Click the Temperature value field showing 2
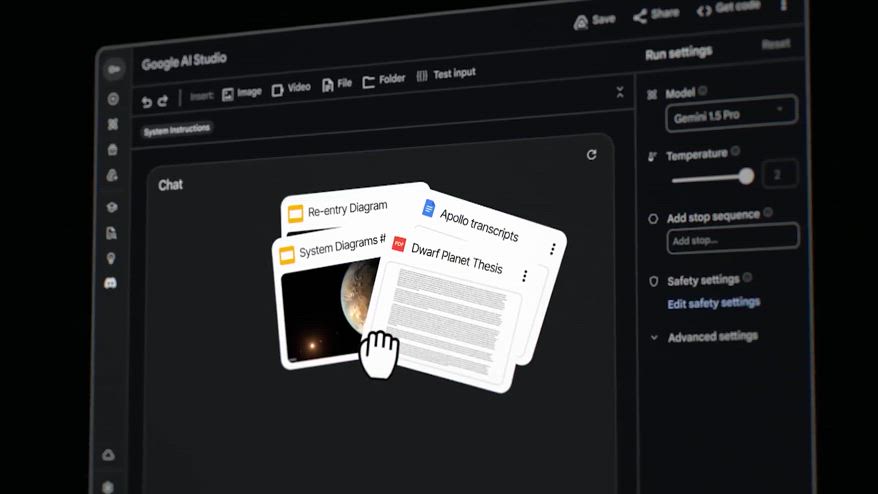 779,174
